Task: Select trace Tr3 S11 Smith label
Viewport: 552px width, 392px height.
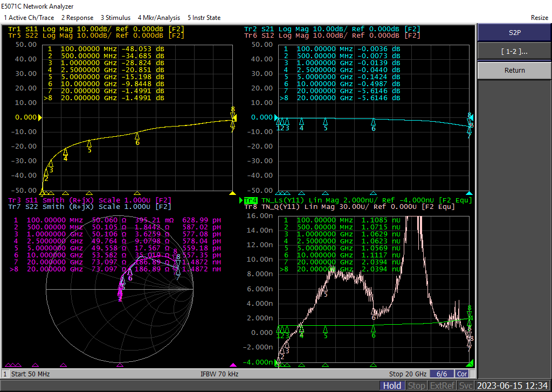Action: click(89, 200)
